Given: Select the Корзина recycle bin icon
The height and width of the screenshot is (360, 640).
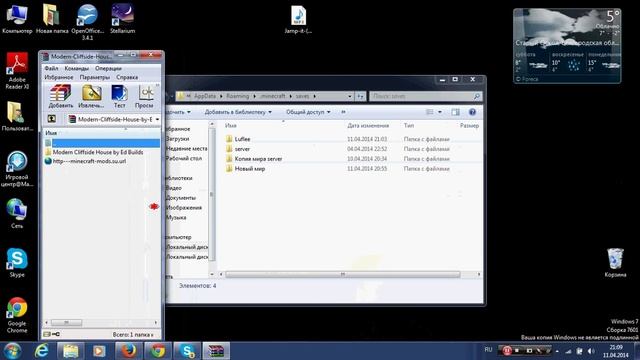Looking at the screenshot, I should click(x=615, y=263).
